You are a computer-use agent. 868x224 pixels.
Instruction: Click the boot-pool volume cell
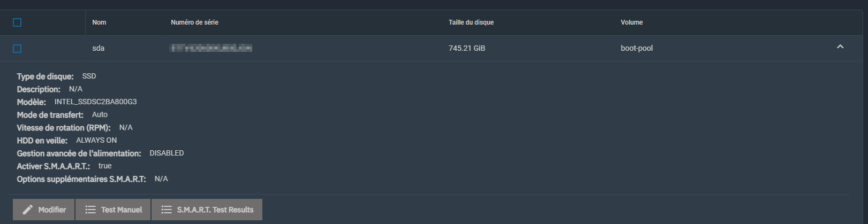tap(637, 48)
